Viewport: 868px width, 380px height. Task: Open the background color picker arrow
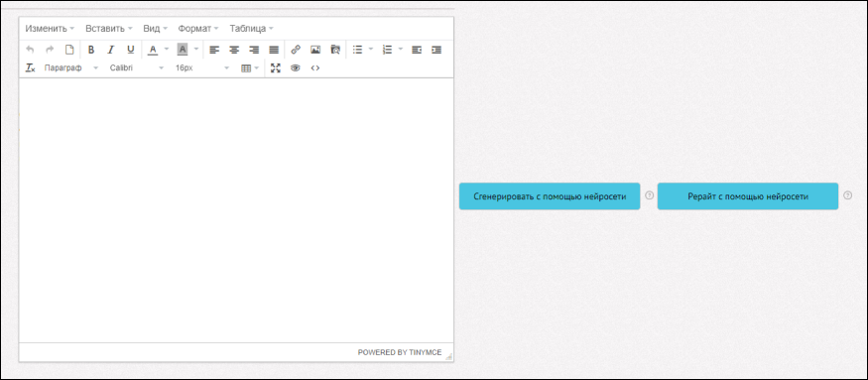[x=196, y=50]
